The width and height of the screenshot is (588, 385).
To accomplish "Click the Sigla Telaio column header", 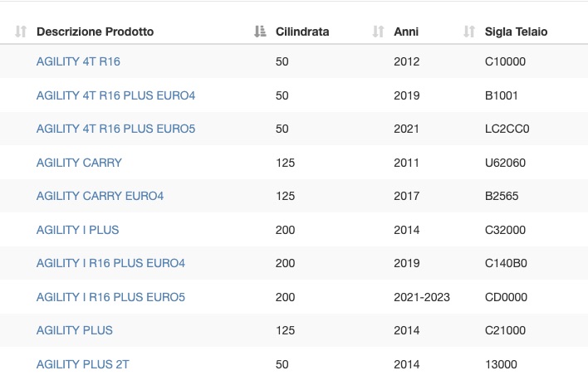I will (x=516, y=32).
